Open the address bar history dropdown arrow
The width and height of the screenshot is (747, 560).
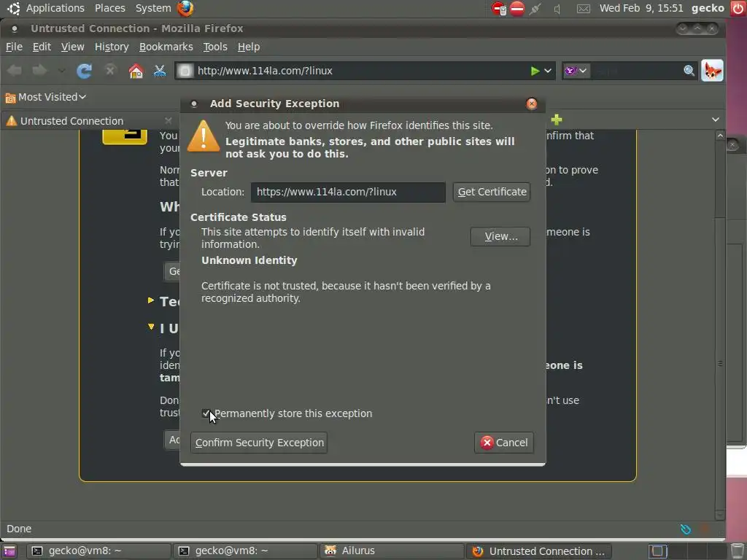coord(548,71)
